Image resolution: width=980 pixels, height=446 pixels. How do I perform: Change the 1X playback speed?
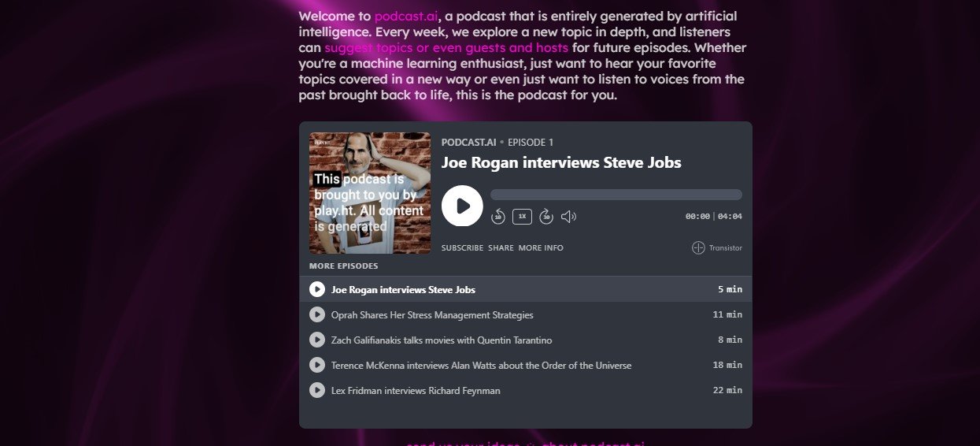[x=522, y=216]
